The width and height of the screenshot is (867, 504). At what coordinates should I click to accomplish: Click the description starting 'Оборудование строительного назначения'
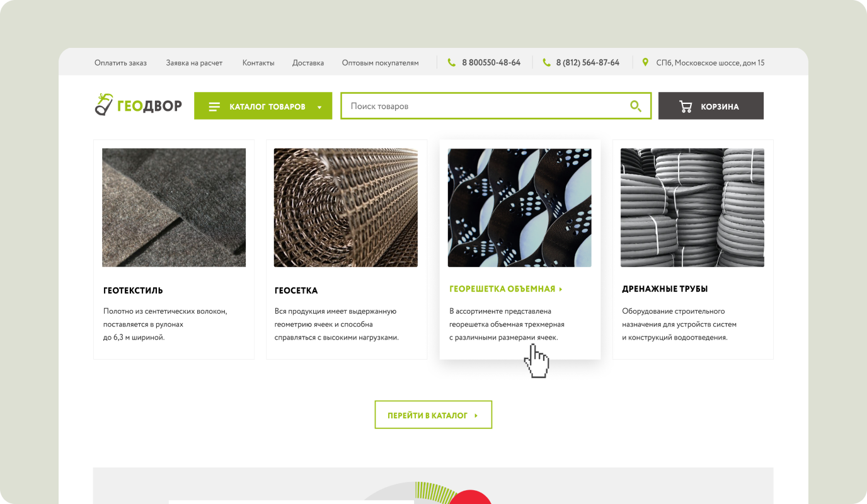pyautogui.click(x=679, y=324)
